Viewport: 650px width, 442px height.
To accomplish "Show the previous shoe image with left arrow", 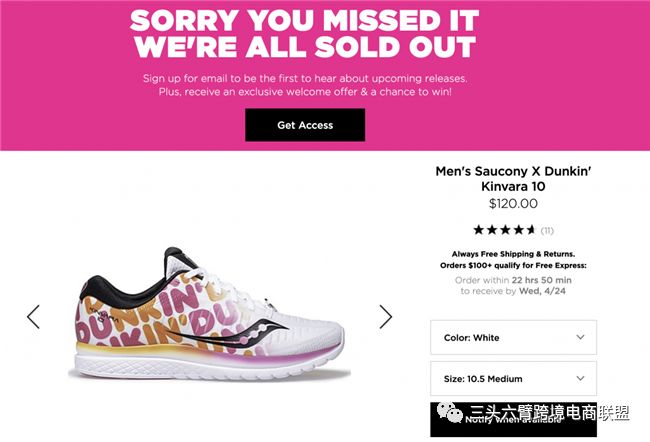I will 33,317.
